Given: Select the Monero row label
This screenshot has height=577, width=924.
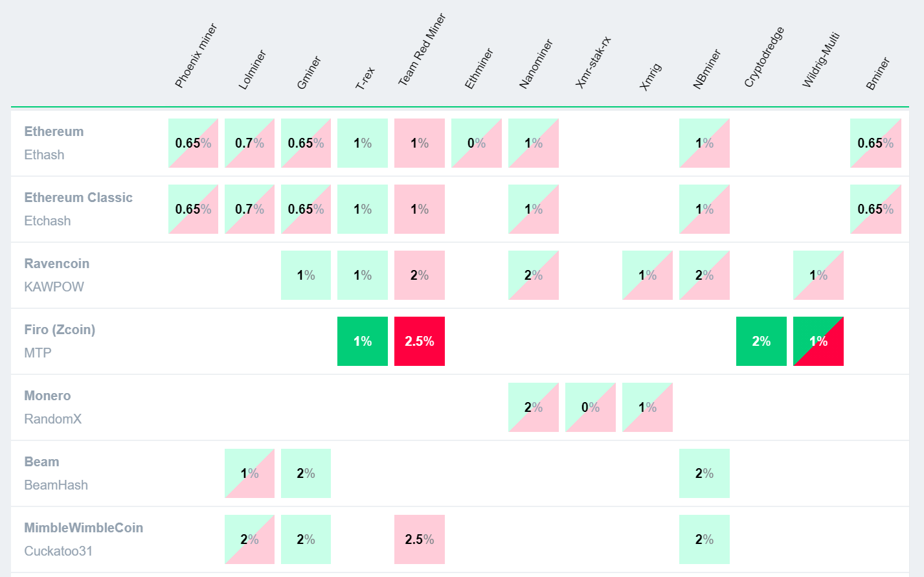Looking at the screenshot, I should pyautogui.click(x=47, y=396).
